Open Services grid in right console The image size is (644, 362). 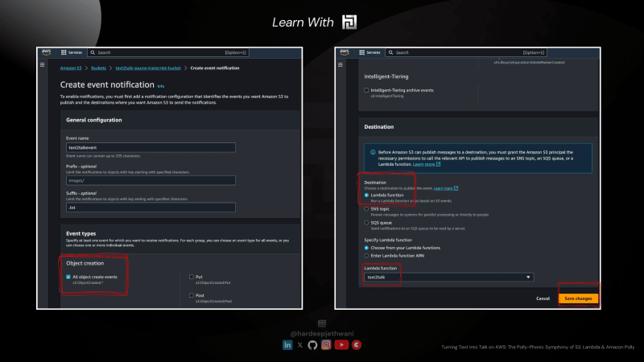(x=369, y=52)
